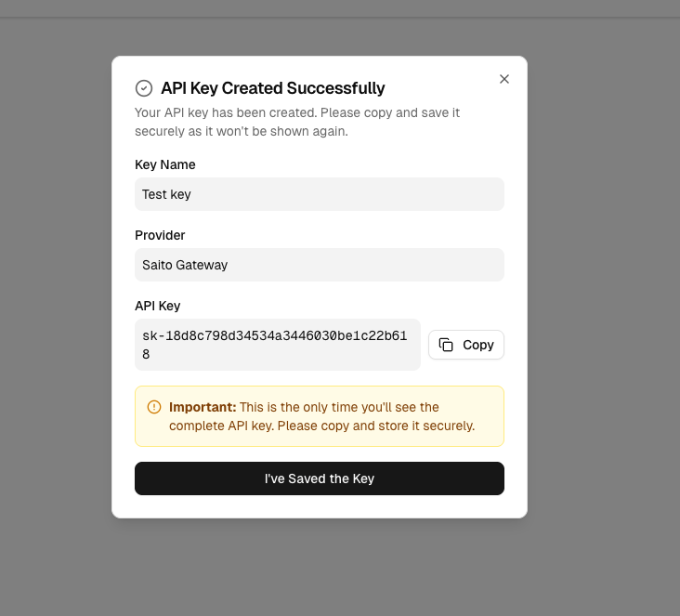The width and height of the screenshot is (680, 616).
Task: Click the 'Your API key has been created' description
Action: click(297, 122)
